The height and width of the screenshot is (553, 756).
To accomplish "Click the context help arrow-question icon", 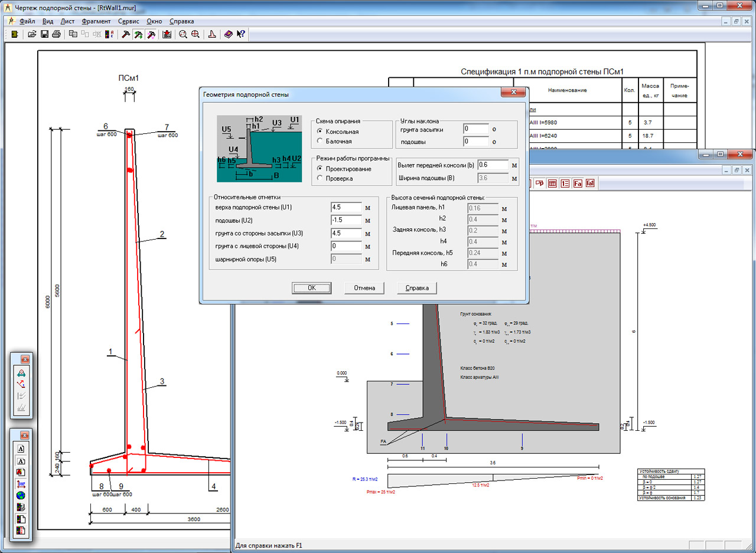I will pyautogui.click(x=240, y=34).
